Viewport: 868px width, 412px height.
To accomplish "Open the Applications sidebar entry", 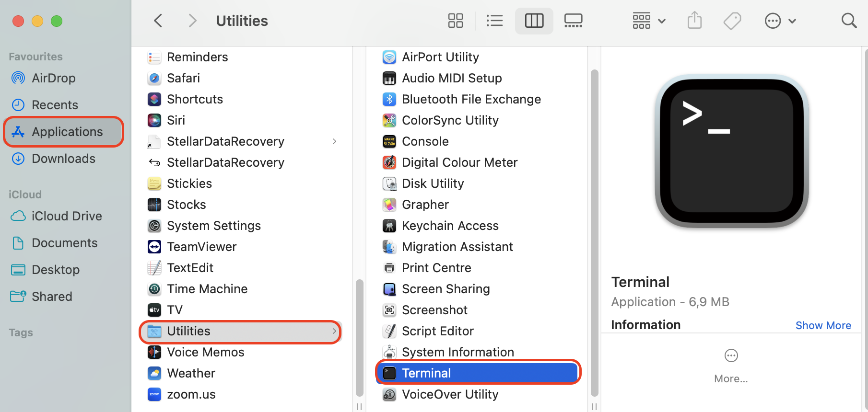I will pos(67,131).
